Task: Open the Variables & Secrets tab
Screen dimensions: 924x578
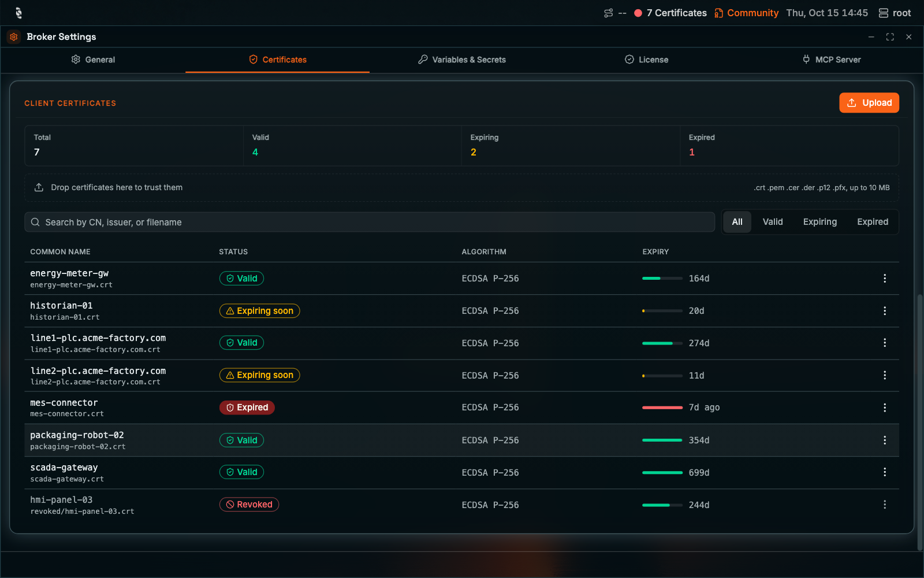Action: point(462,60)
